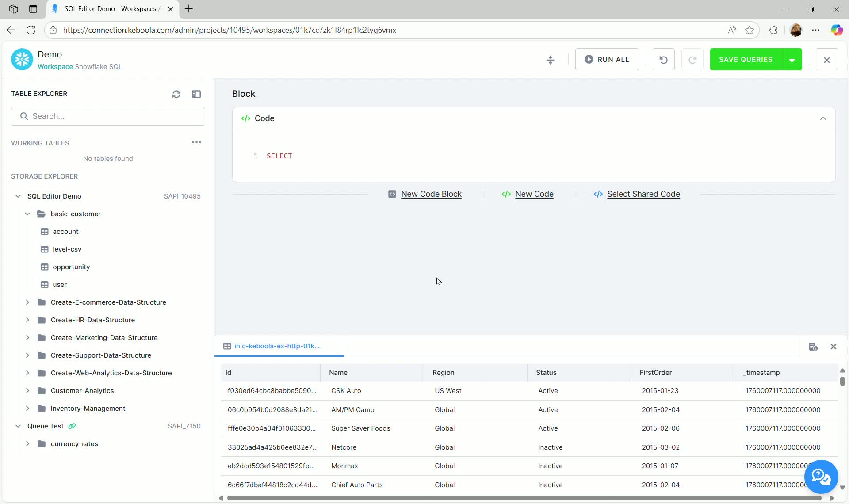Open the Copilot assistant bubble at bottom right
849x504 pixels.
click(x=821, y=477)
